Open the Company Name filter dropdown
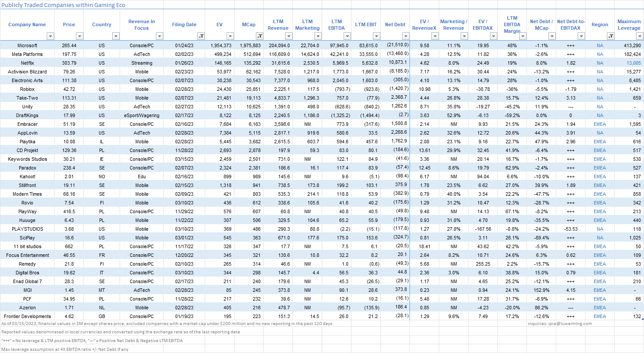This screenshot has height=353, width=644. coord(51,36)
